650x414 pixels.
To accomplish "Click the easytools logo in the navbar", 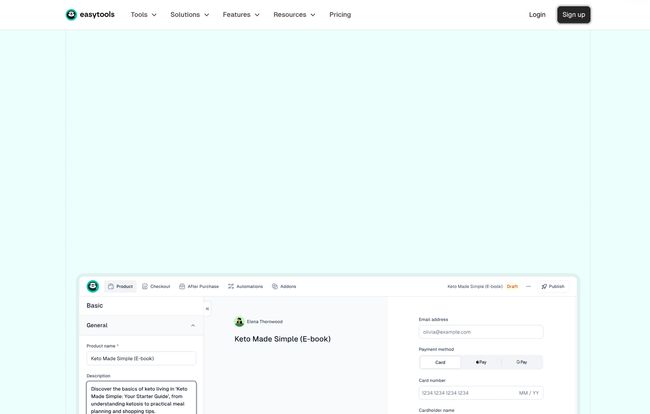I will coord(90,15).
